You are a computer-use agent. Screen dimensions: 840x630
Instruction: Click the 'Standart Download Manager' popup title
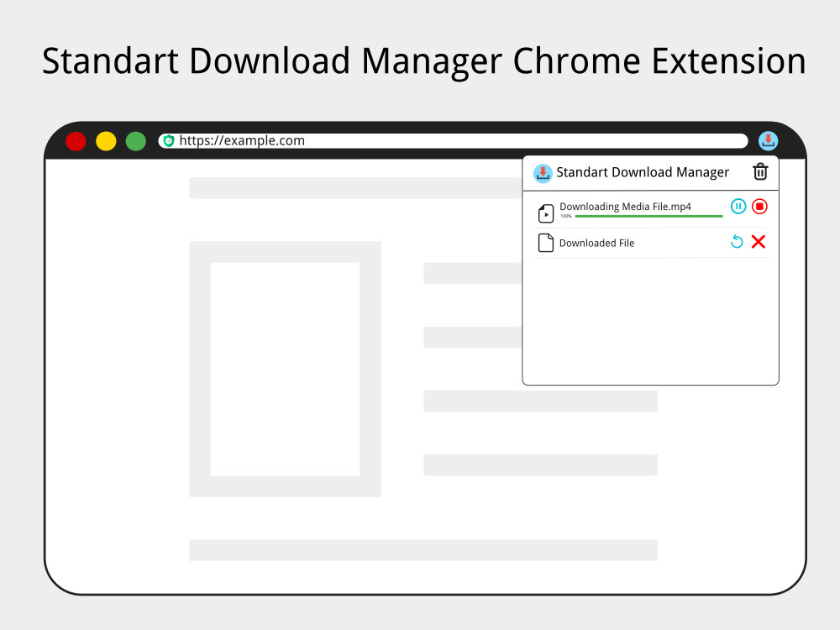643,172
